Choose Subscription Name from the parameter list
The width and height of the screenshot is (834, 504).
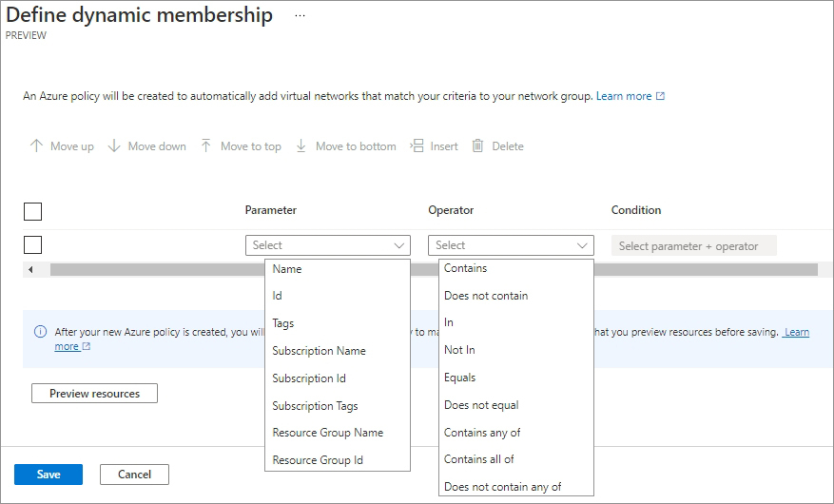coord(319,351)
